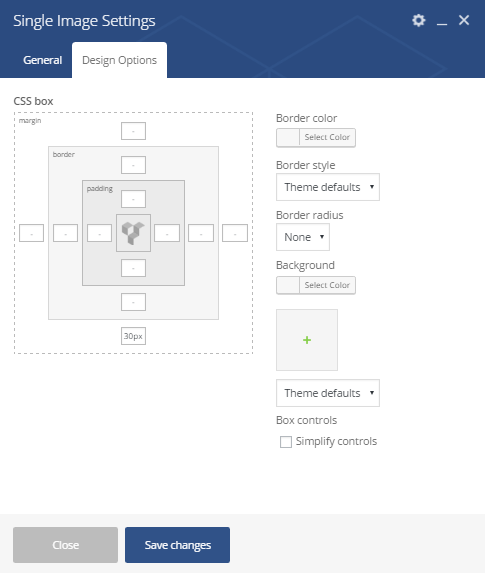Switch to the General tab
This screenshot has width=485, height=573.
pos(42,60)
